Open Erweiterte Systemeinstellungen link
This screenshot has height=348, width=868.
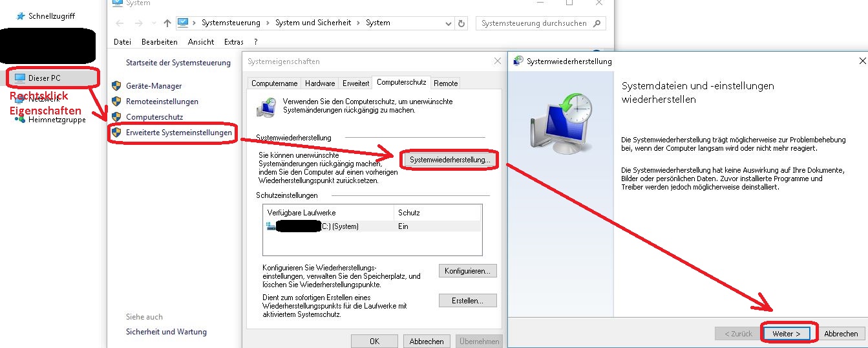tap(179, 133)
